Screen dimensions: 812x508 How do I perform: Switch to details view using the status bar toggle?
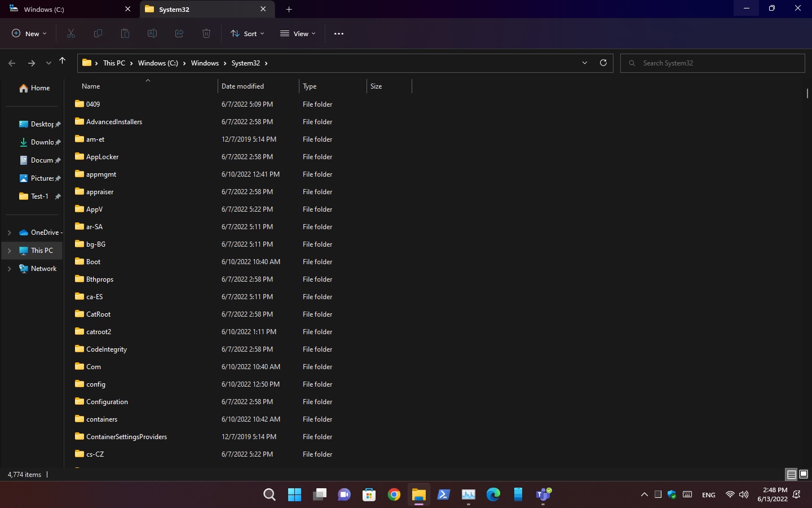click(x=792, y=475)
